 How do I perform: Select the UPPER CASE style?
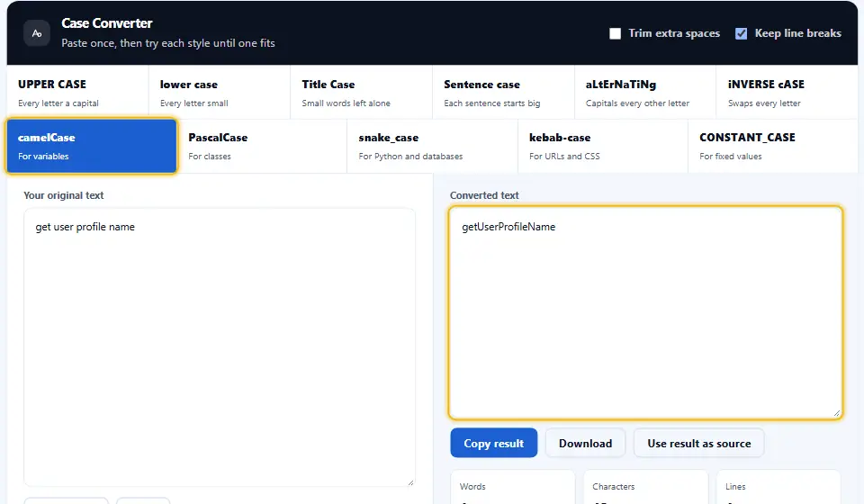(x=77, y=93)
